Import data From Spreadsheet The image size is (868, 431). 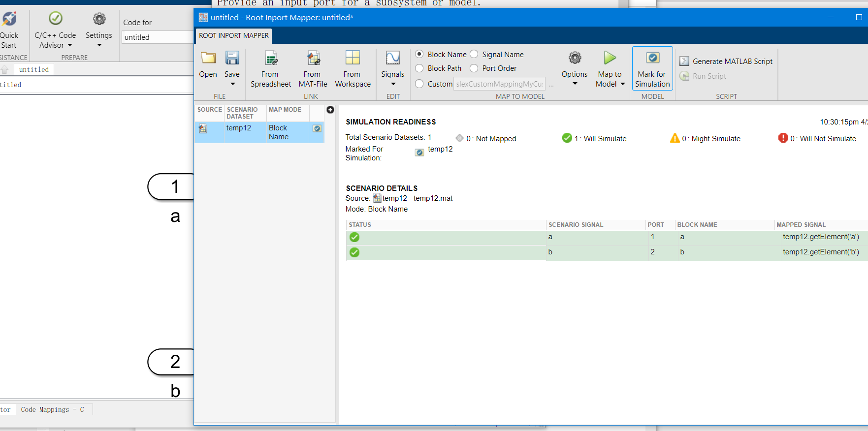(271, 58)
